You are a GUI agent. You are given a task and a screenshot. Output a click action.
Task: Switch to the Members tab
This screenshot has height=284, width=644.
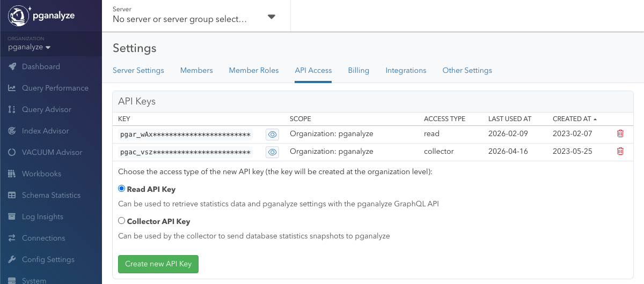196,70
